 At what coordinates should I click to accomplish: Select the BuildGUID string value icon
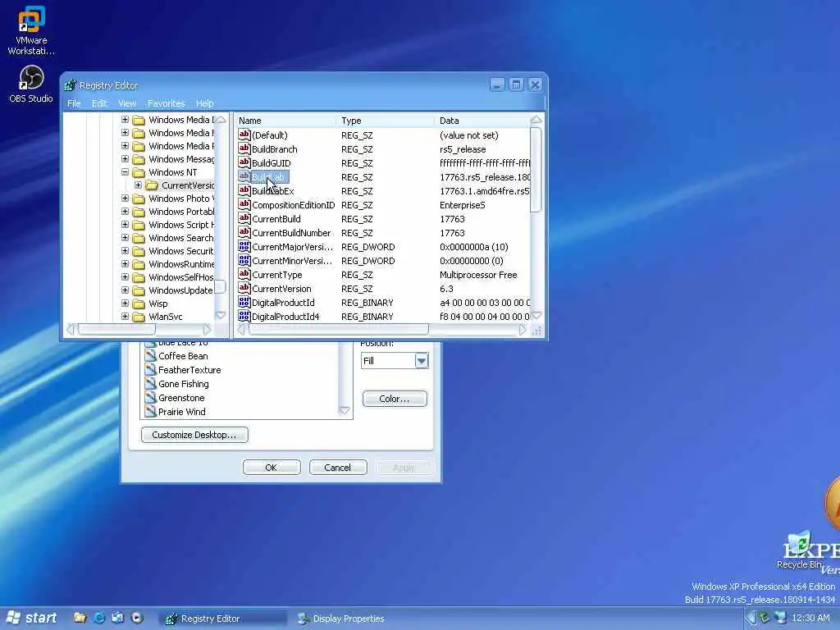(x=244, y=163)
